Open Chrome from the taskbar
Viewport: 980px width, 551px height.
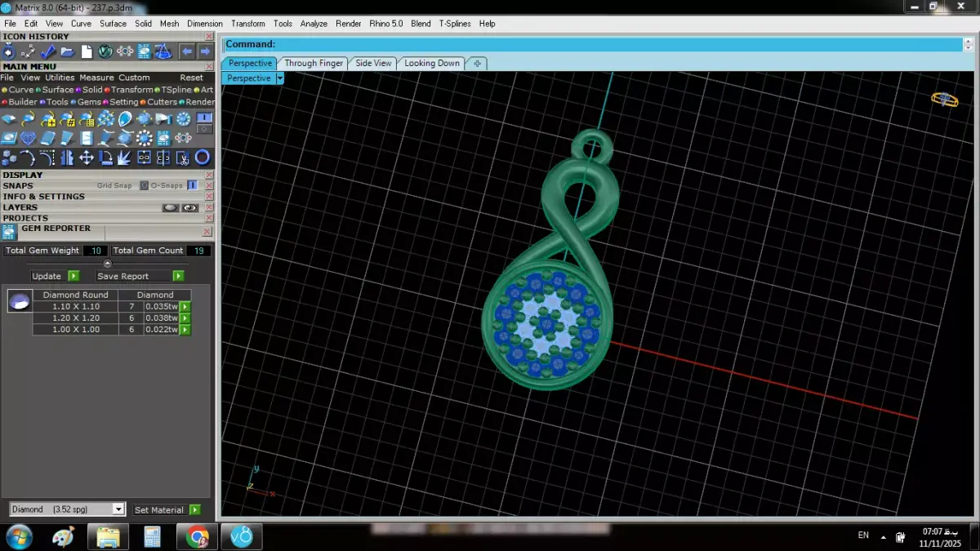(x=197, y=537)
